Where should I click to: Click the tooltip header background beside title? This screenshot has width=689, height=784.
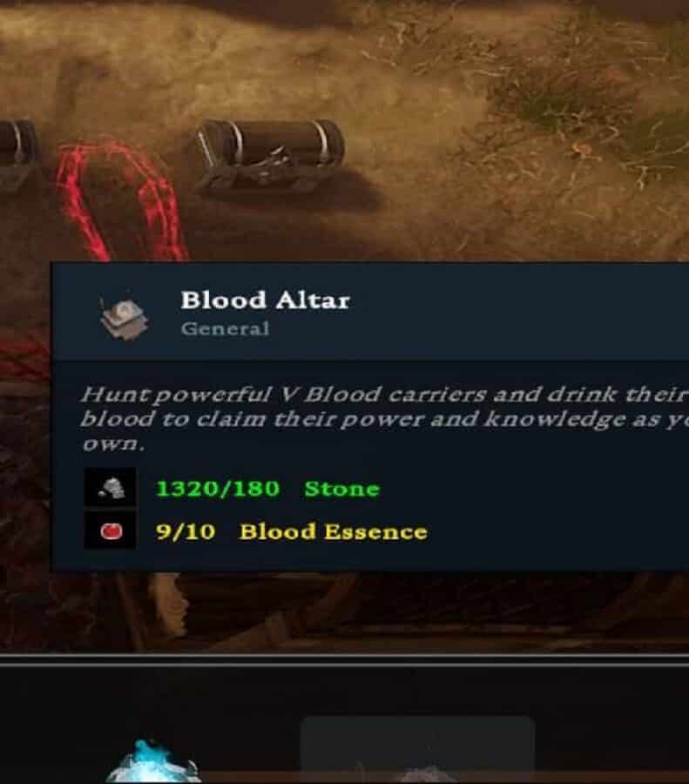click(520, 311)
